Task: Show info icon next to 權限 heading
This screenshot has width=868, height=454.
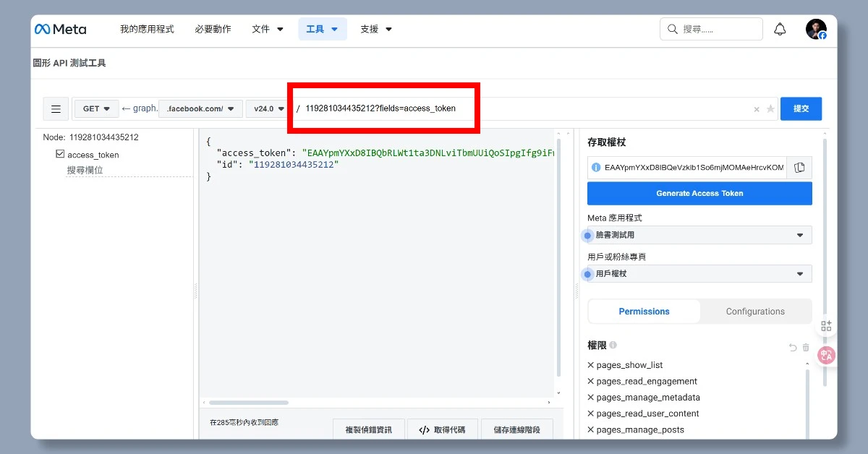Action: click(x=613, y=346)
